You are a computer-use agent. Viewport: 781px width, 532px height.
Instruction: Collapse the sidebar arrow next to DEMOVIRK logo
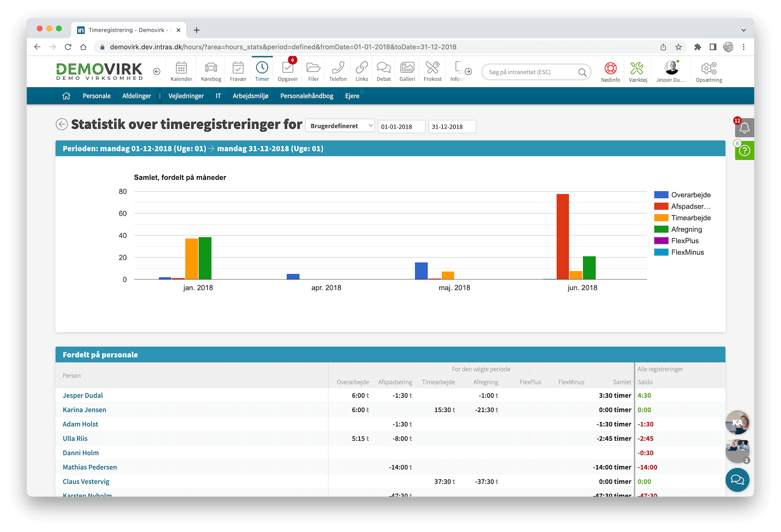(156, 71)
